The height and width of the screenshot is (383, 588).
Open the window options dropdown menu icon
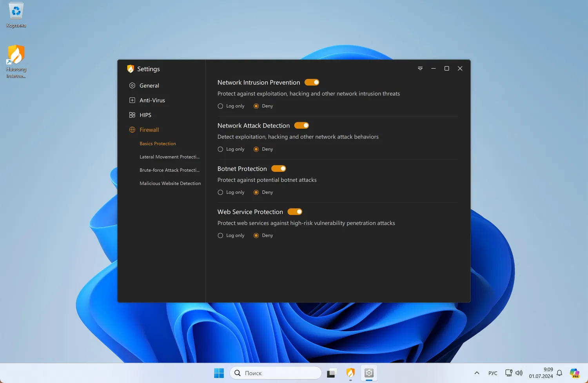[x=420, y=68]
